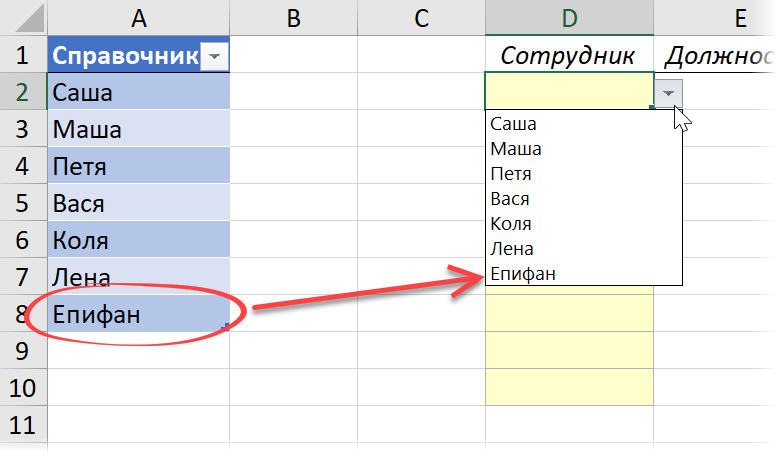Select Епифан from the dropdown list
777x453 pixels.
(x=523, y=274)
